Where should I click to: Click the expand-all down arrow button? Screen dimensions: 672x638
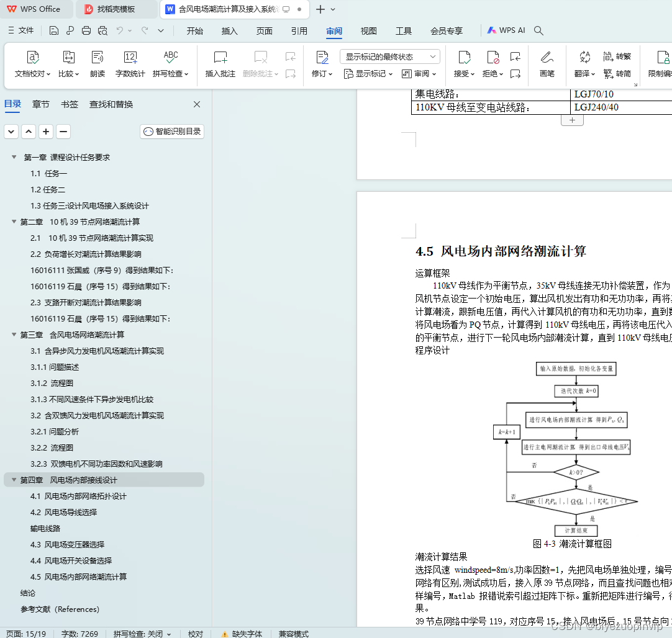pyautogui.click(x=11, y=132)
